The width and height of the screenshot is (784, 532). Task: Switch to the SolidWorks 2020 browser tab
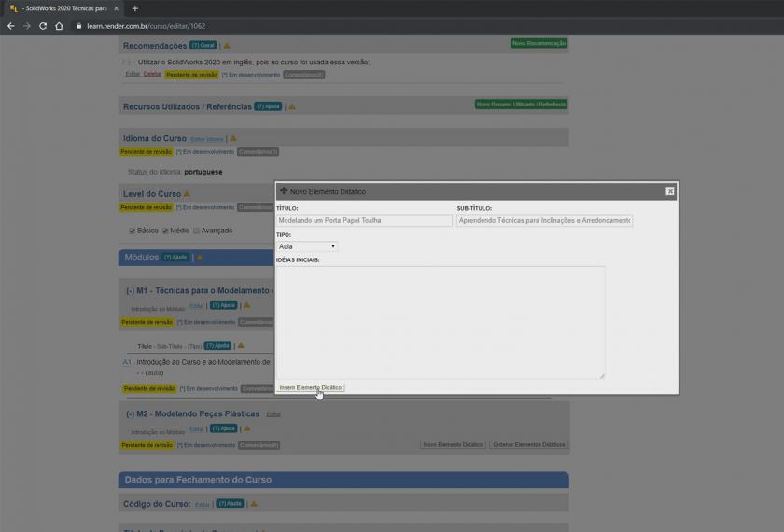(61, 8)
